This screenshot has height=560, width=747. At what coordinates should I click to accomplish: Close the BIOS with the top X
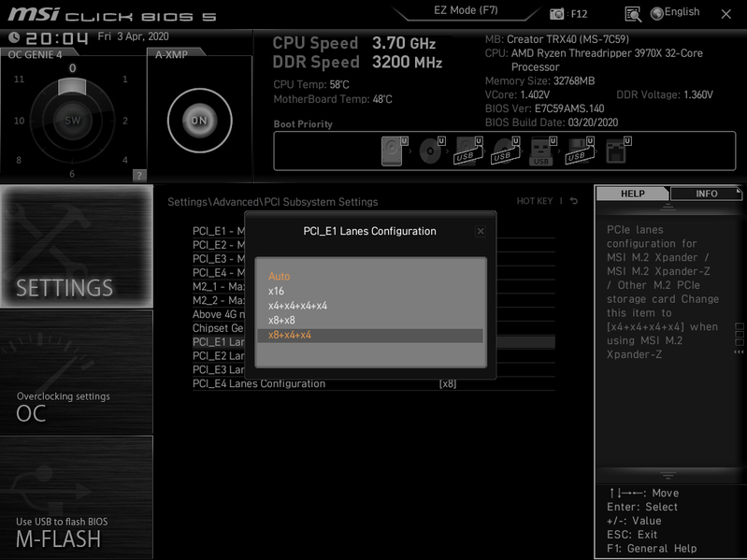(725, 14)
